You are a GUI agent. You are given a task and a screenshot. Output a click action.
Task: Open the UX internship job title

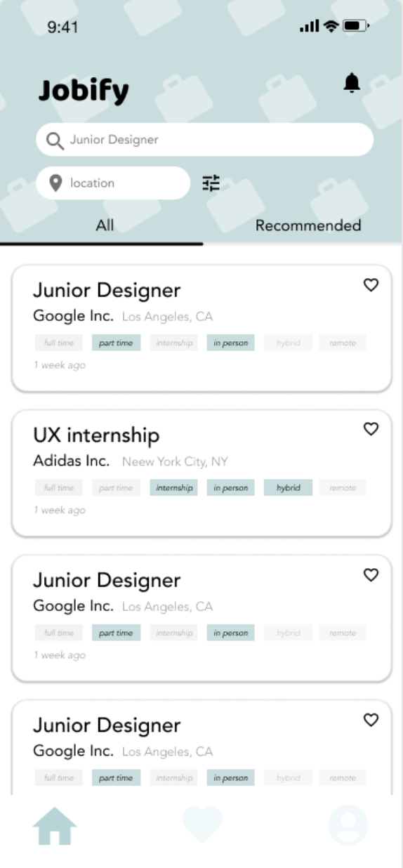tap(96, 435)
